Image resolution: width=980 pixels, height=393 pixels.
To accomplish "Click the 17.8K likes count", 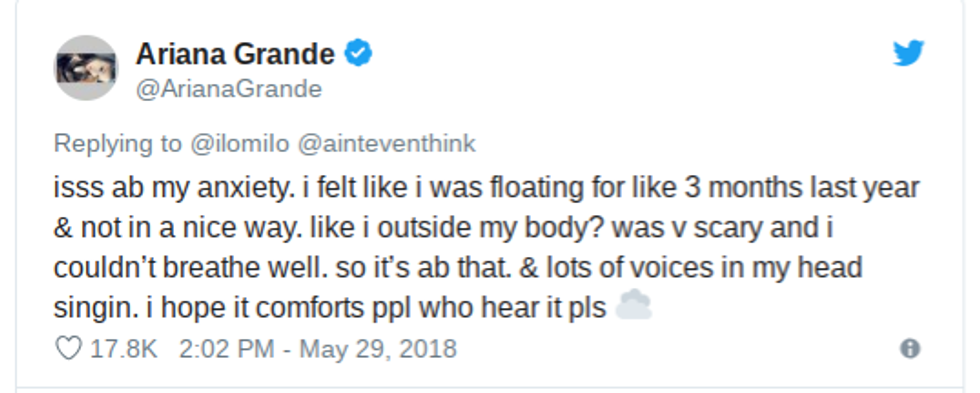I will point(124,349).
